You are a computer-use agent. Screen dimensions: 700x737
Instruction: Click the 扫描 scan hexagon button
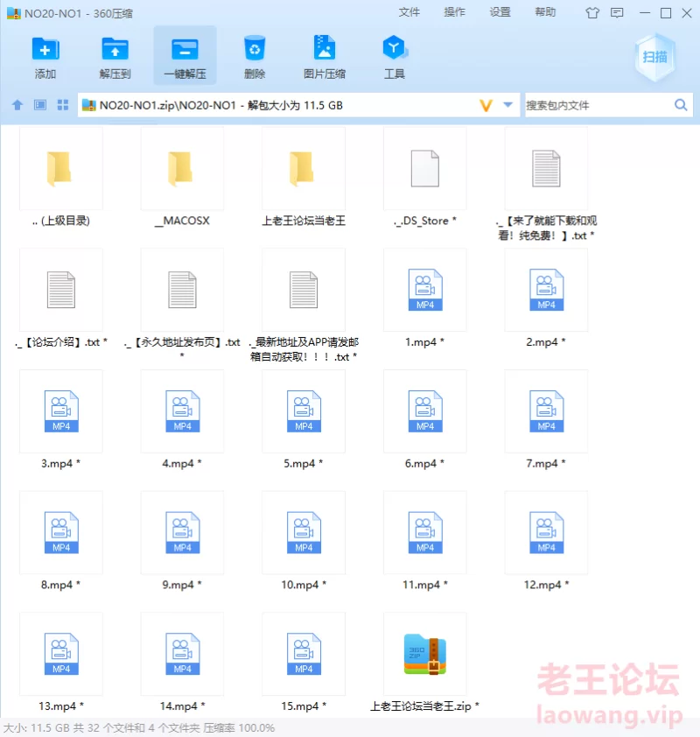coord(654,58)
